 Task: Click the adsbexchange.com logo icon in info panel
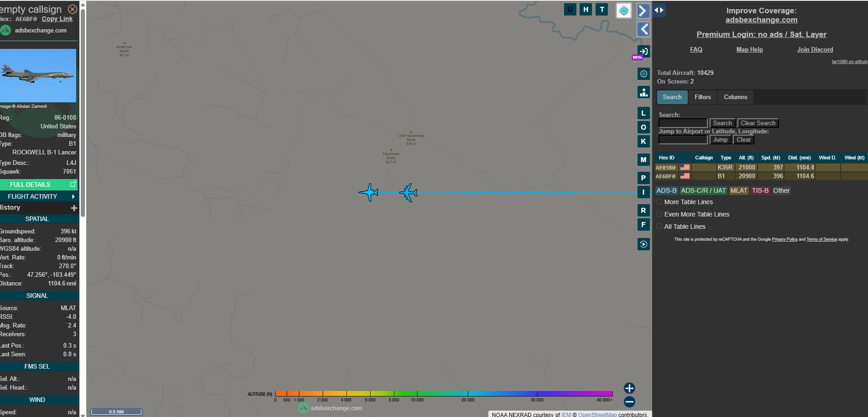pyautogui.click(x=5, y=30)
